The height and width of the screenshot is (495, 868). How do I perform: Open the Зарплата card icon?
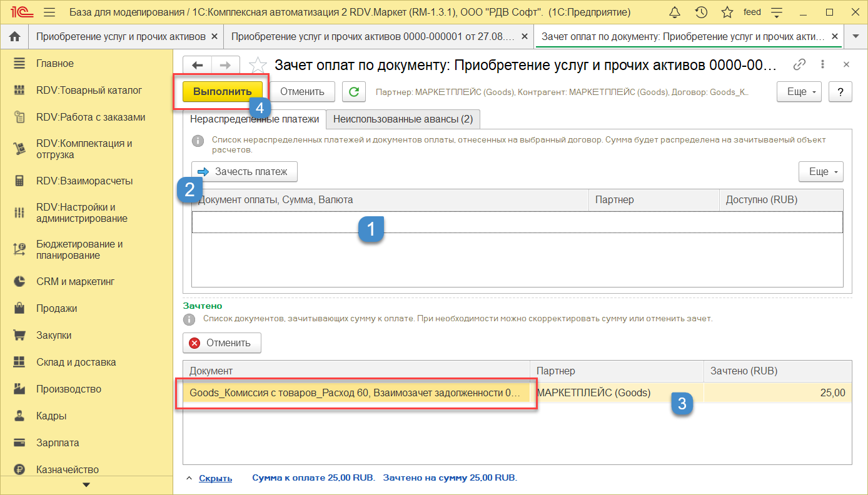tap(19, 443)
